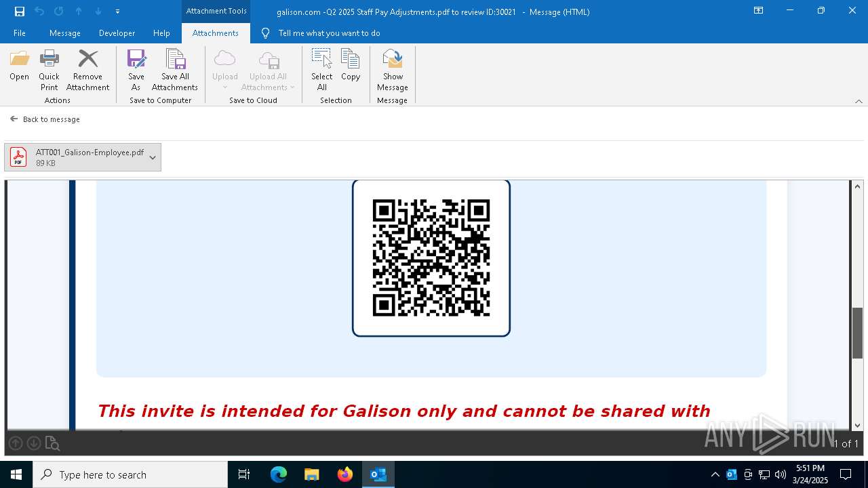The width and height of the screenshot is (868, 488).
Task: Click Show Message in the ribbon
Action: [x=393, y=70]
